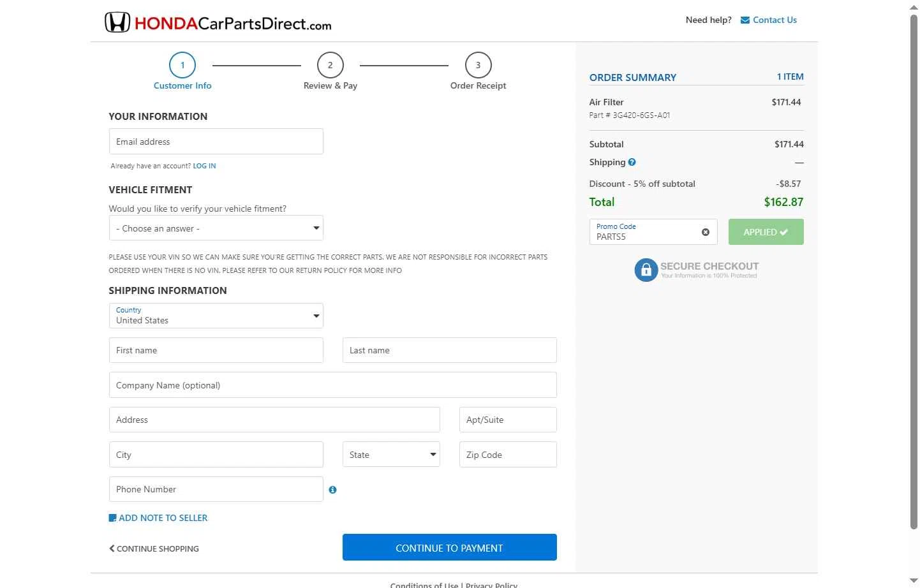Screen dimensions: 920x588
Task: Click the Contact Us envelope icon
Action: [745, 20]
